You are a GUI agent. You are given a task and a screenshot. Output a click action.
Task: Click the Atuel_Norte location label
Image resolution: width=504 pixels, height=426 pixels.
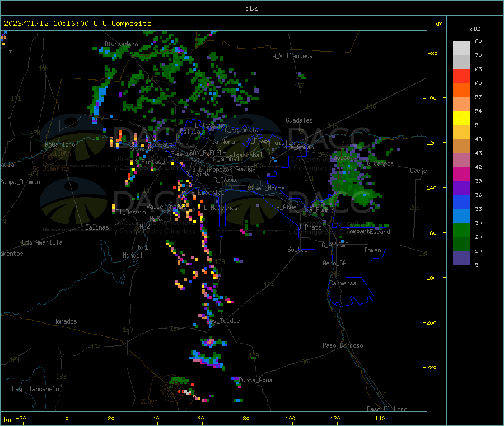point(266,188)
